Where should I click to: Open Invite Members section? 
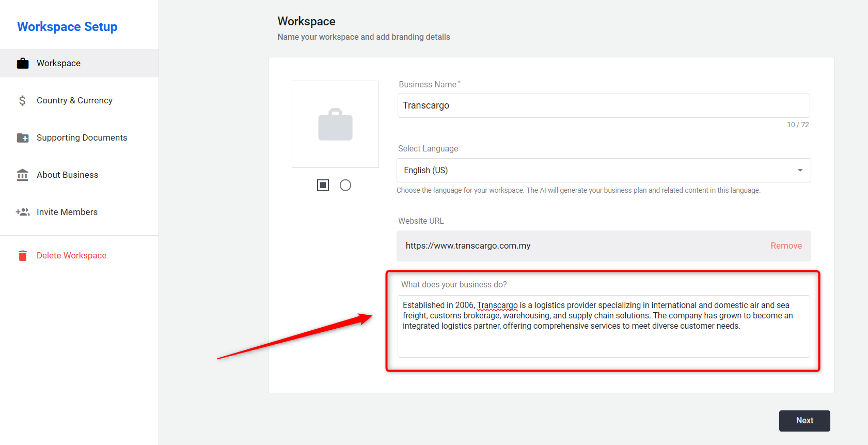[80, 212]
